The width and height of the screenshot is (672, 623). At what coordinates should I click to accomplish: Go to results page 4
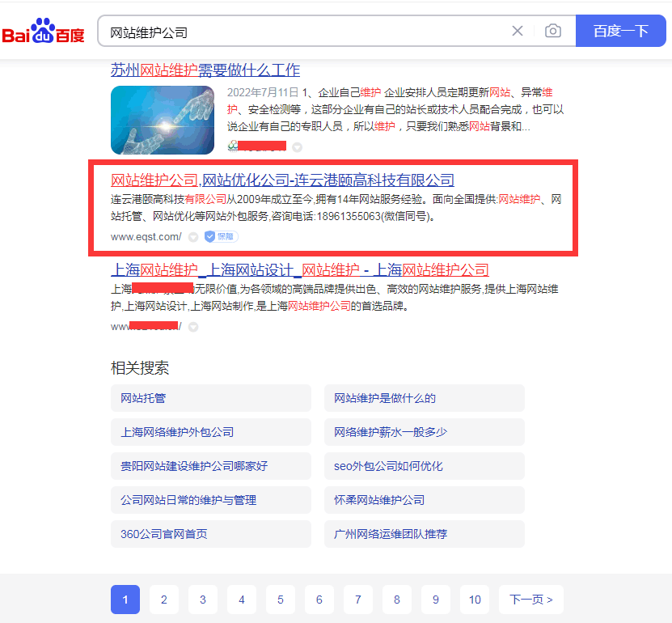point(242,600)
